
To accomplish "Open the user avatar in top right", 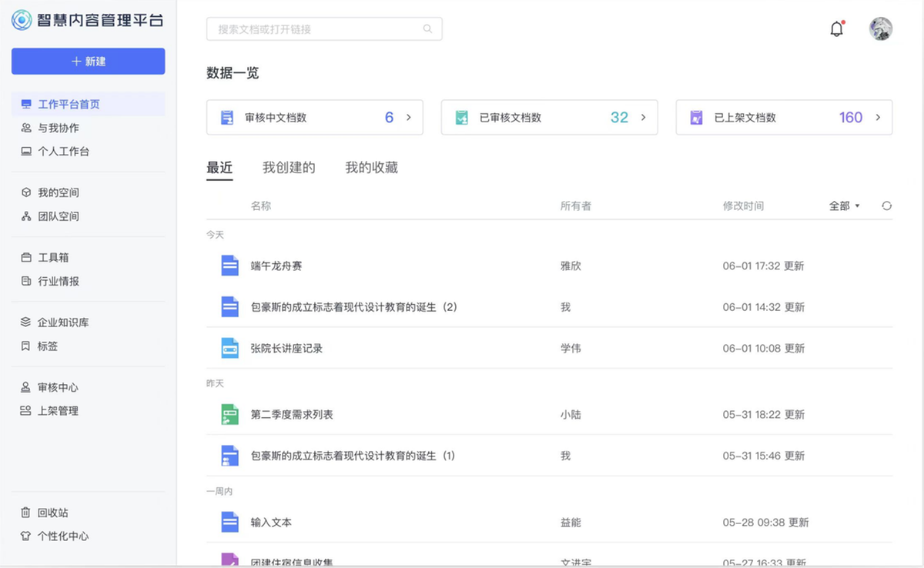I will 880,29.
